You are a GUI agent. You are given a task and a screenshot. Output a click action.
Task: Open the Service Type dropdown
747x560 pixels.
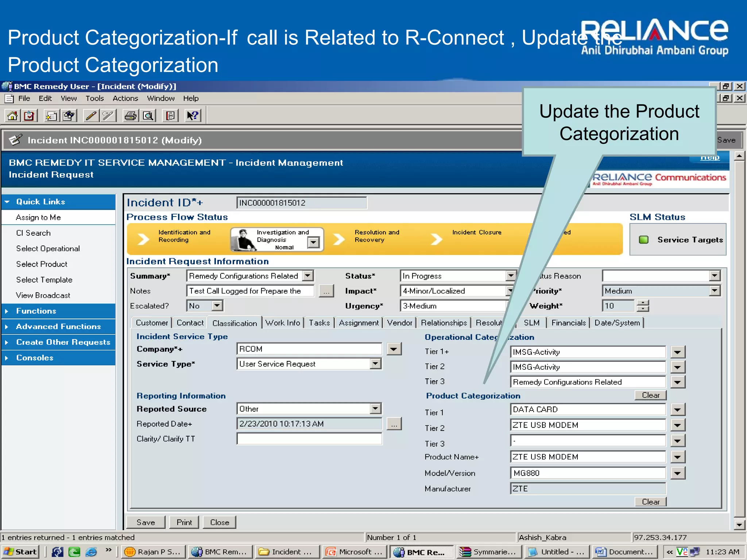coord(375,363)
